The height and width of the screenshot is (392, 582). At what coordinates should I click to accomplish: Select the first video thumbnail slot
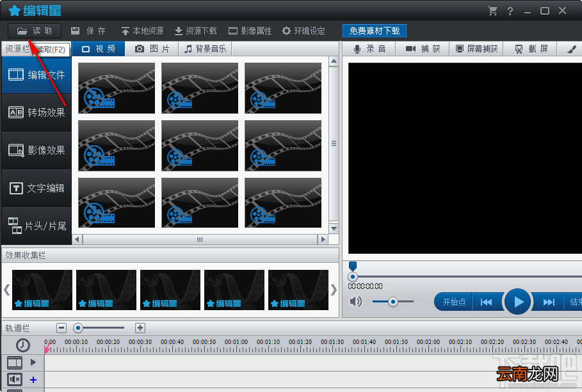pos(117,88)
